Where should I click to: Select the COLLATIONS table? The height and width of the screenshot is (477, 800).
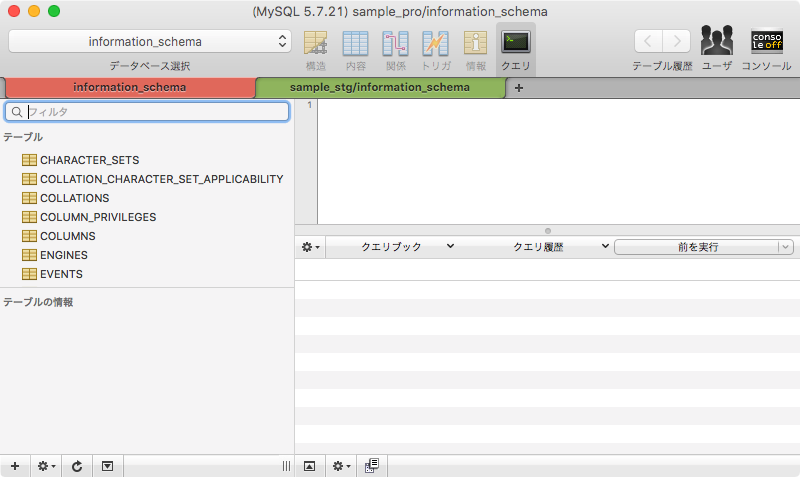66,198
